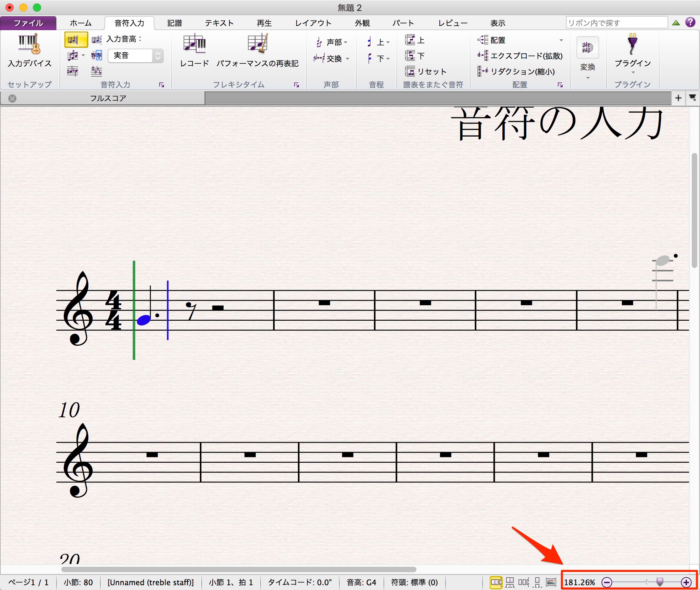Open the 入力デバイス setup icon
This screenshot has width=700, height=590.
coord(29,44)
